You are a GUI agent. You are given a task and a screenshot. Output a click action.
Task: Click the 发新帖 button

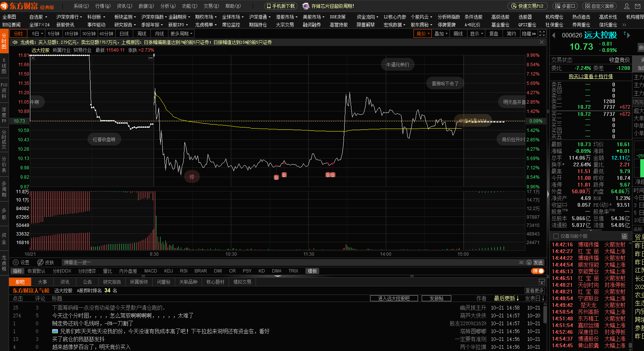point(436,298)
